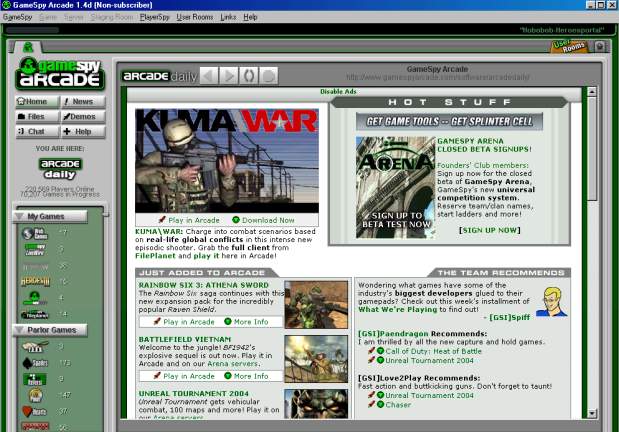Open the Heroes III game entry
The image size is (619, 432).
pos(35,282)
